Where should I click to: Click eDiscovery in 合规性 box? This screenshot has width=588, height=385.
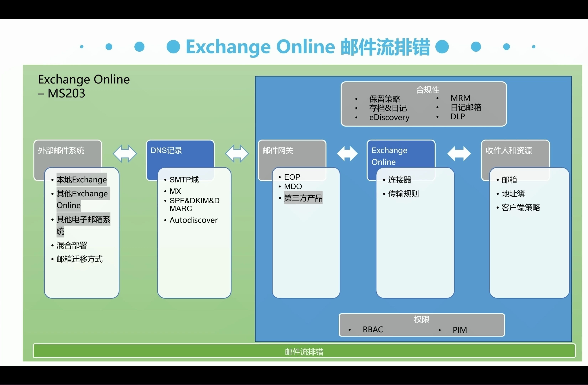point(389,117)
